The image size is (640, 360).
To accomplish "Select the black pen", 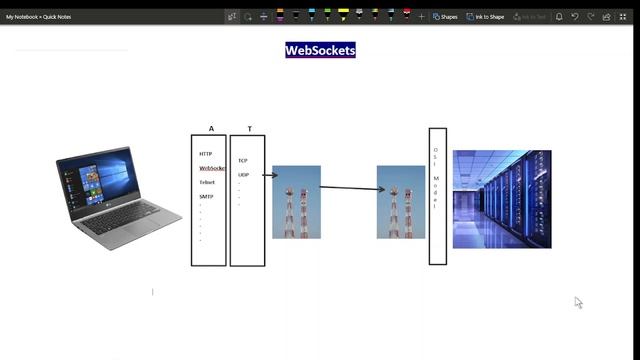I will point(296,16).
